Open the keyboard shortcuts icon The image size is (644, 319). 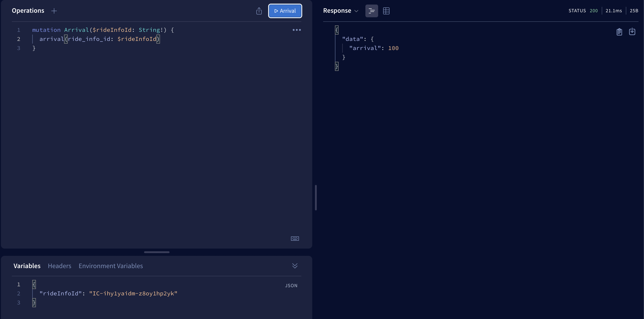(x=295, y=239)
